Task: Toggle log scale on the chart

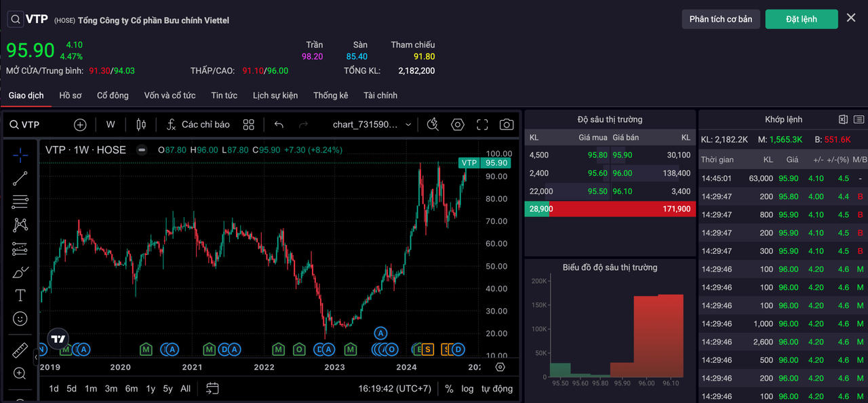Action: tap(468, 389)
